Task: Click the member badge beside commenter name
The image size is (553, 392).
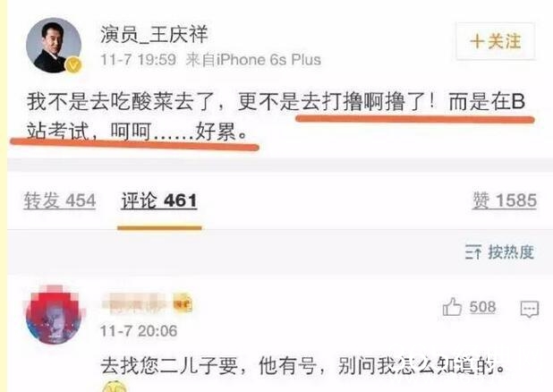Action: tap(183, 303)
